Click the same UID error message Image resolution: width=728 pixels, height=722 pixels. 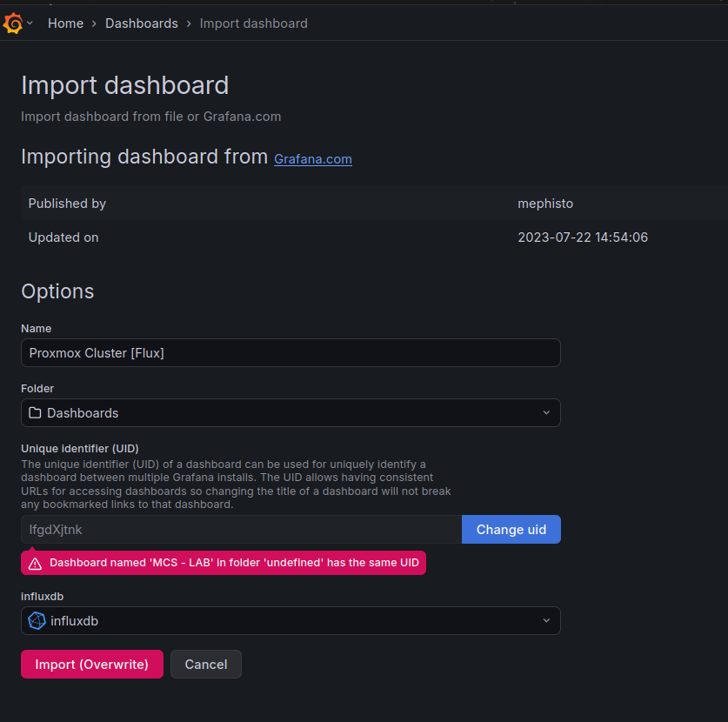233,563
